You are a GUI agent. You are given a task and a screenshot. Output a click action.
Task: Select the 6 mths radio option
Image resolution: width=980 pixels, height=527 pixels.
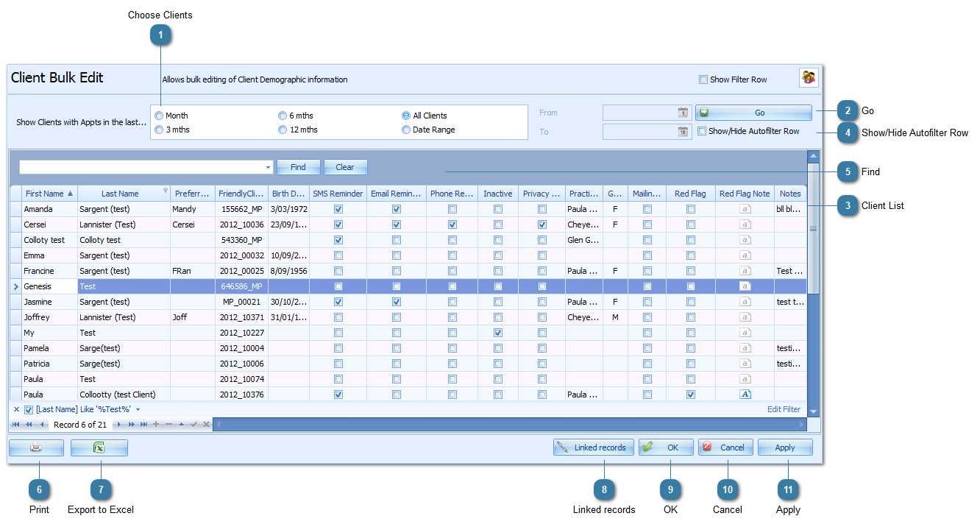pyautogui.click(x=283, y=116)
